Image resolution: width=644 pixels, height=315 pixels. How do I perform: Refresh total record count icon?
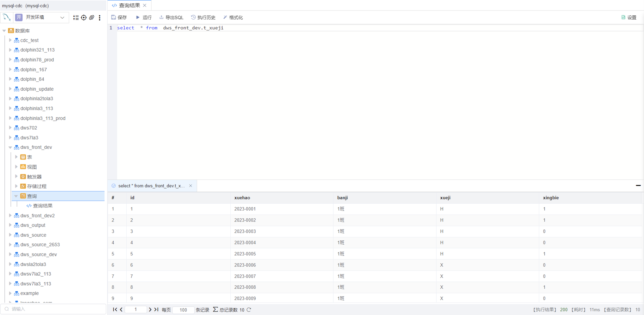[x=249, y=310]
